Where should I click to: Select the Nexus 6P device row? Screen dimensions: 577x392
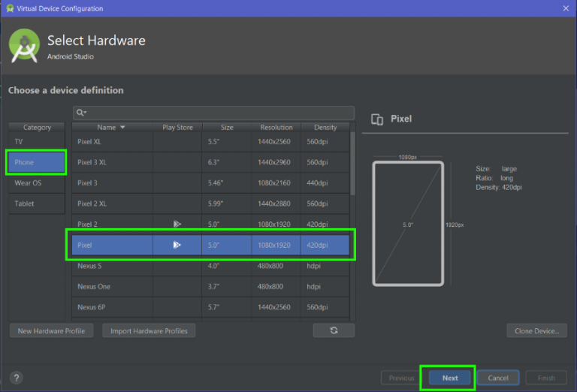click(x=210, y=306)
